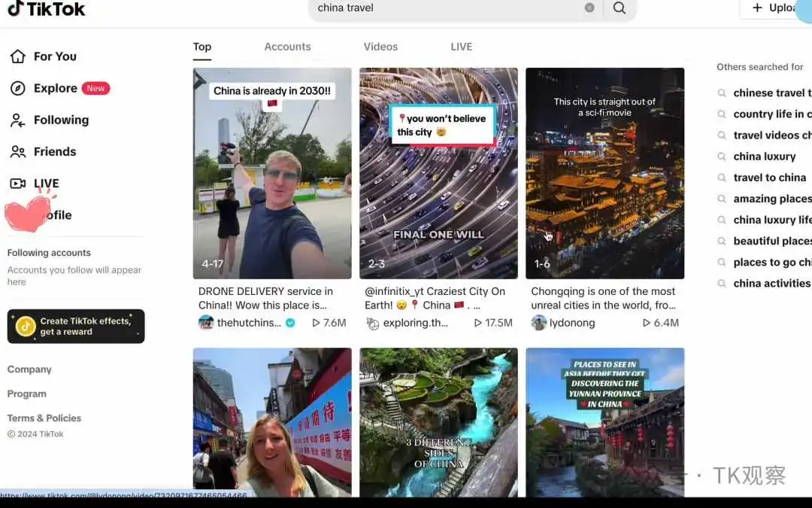The width and height of the screenshot is (812, 508).
Task: Click search icon beside 'china luxury'
Action: pyautogui.click(x=721, y=157)
